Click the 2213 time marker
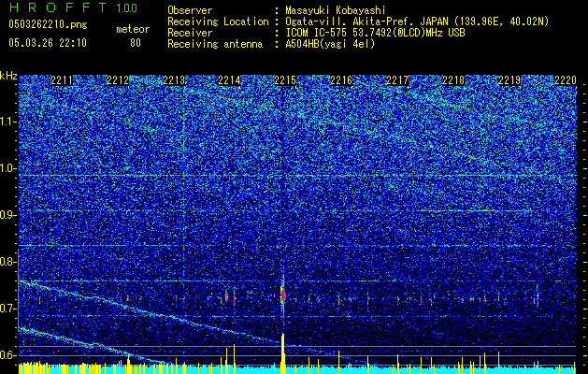 coord(174,80)
